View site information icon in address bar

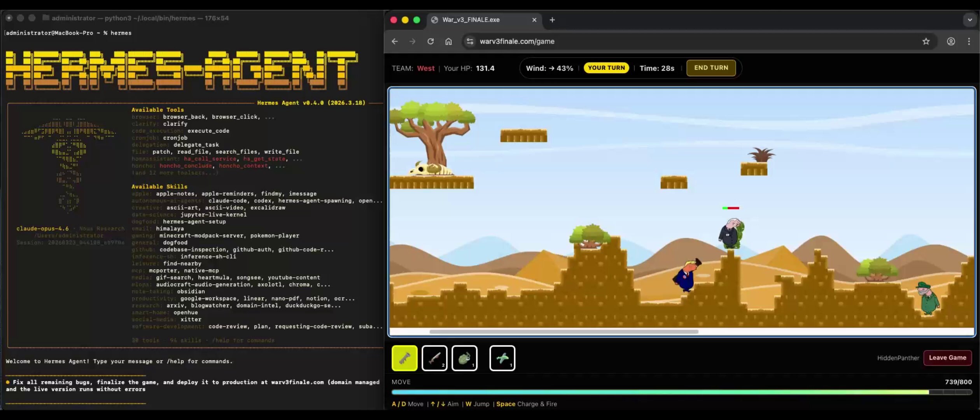pos(470,41)
